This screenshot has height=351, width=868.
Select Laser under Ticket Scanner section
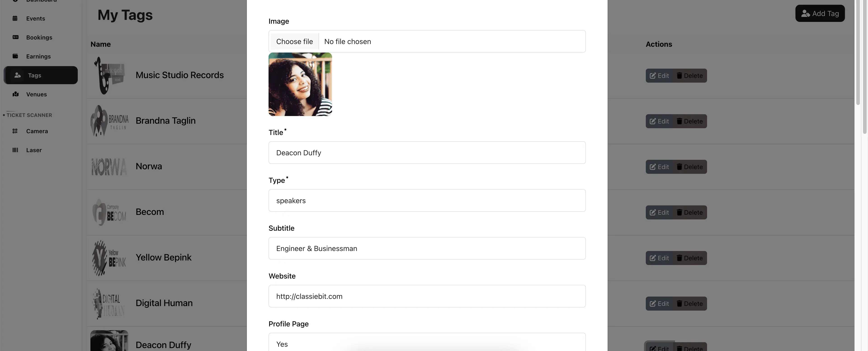(34, 150)
